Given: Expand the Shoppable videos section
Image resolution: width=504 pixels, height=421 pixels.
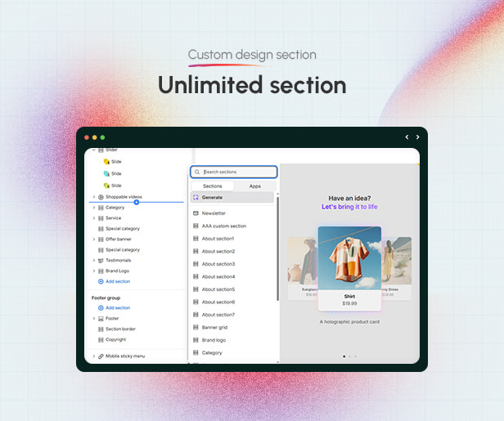Looking at the screenshot, I should (x=93, y=197).
